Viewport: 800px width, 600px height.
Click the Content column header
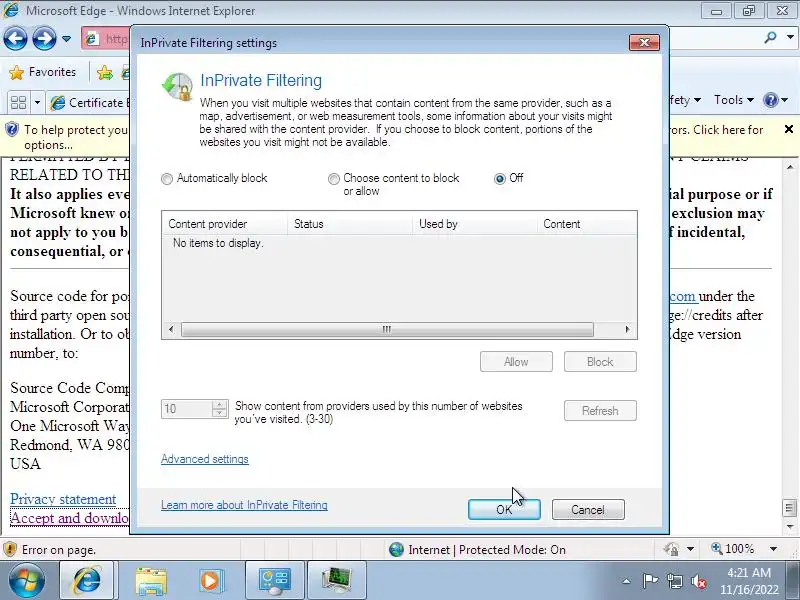587,224
